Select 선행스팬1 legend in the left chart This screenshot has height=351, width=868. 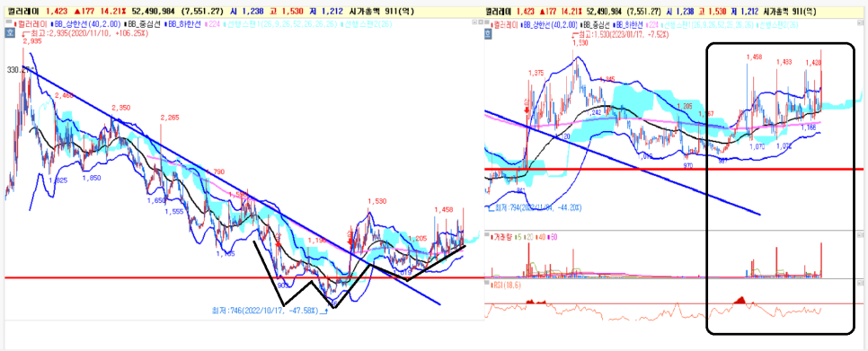pos(280,24)
